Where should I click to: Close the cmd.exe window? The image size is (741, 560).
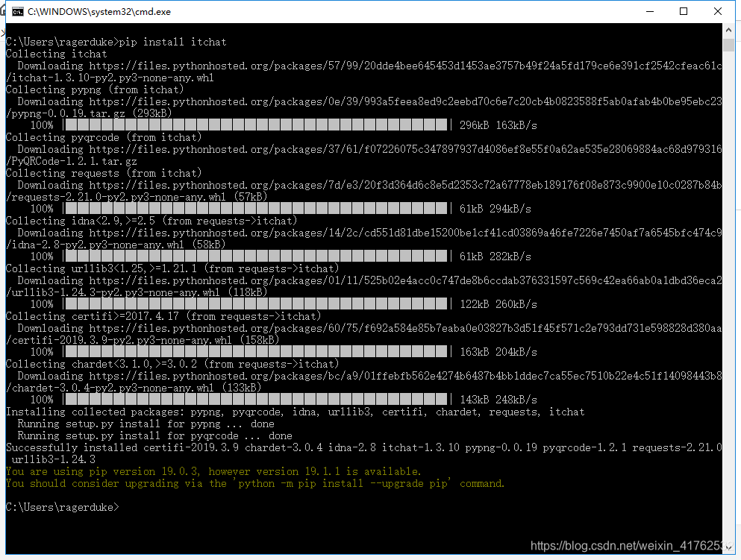[717, 11]
